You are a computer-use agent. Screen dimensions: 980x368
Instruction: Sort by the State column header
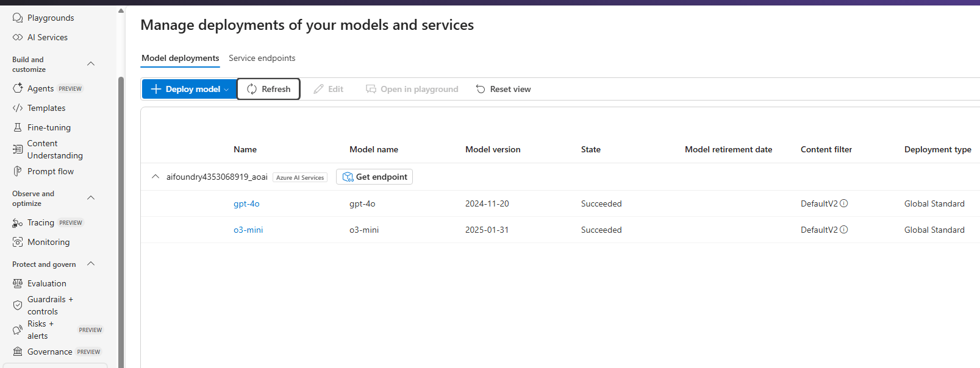tap(591, 149)
